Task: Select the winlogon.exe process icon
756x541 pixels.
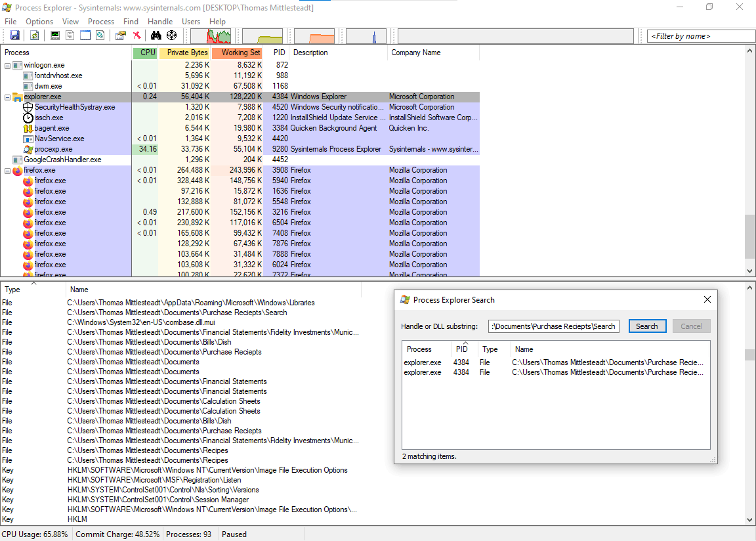Action: (x=17, y=65)
